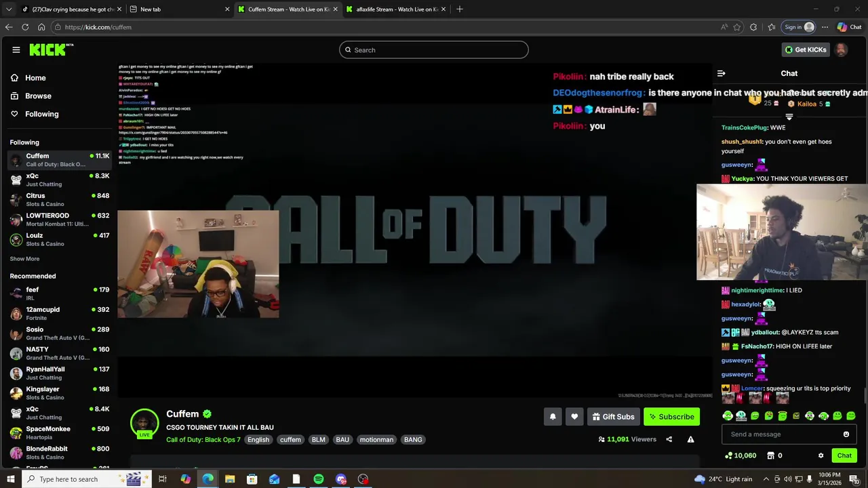Switch to the TikTok Clav crying tab
This screenshot has width=868, height=488.
[x=71, y=9]
